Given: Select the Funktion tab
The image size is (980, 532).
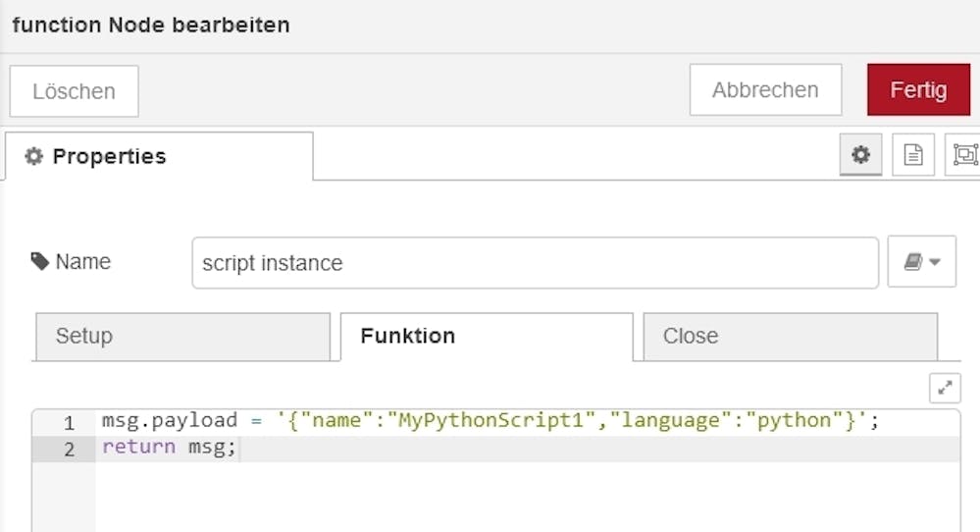Looking at the screenshot, I should pyautogui.click(x=486, y=337).
